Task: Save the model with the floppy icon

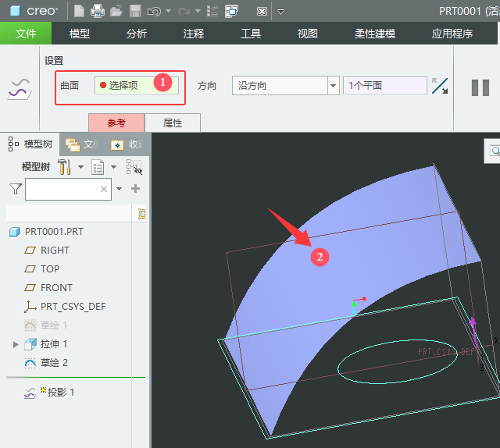Action: (135, 11)
